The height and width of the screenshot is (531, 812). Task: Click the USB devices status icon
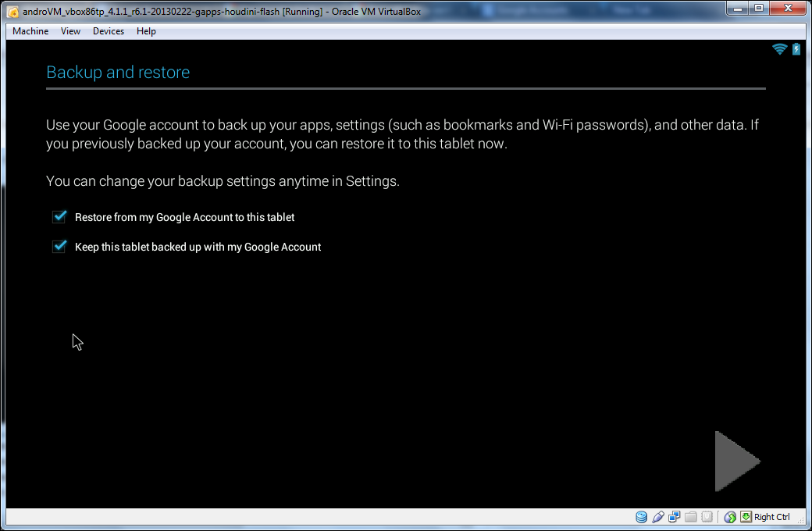[x=657, y=516]
